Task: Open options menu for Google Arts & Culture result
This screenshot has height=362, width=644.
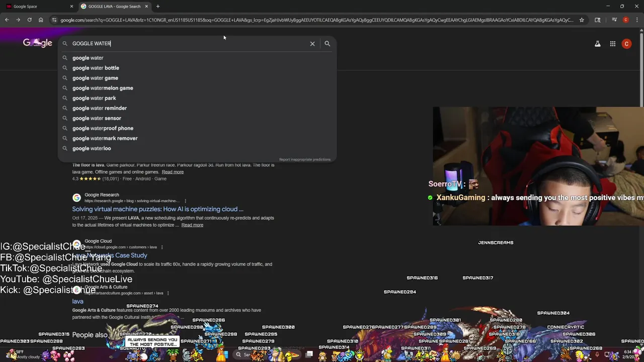Action: click(168, 293)
